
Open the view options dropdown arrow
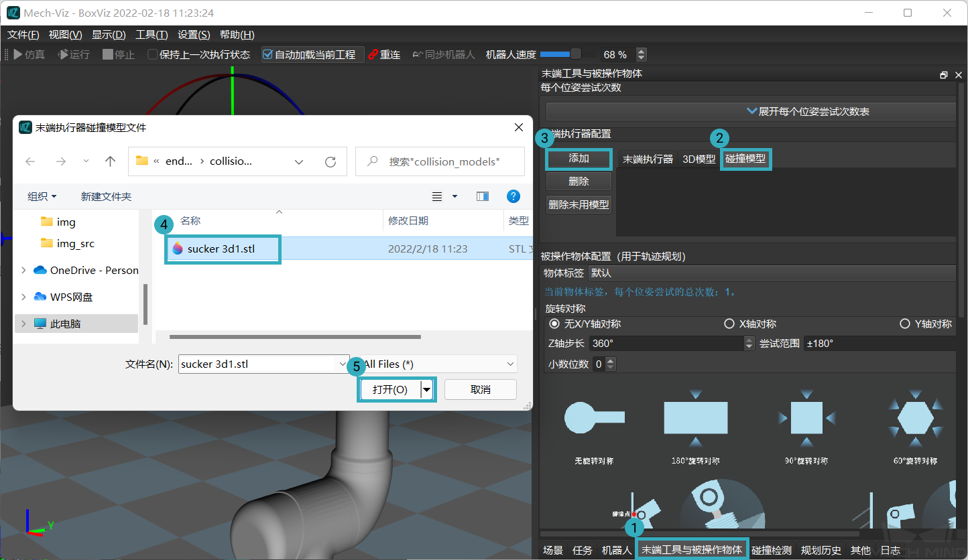(x=455, y=196)
